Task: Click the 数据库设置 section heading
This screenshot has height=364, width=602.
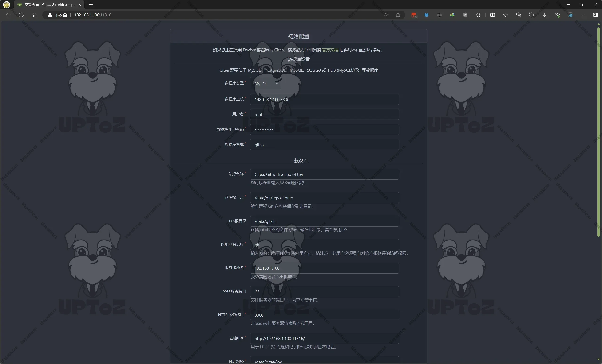Action: click(x=299, y=59)
